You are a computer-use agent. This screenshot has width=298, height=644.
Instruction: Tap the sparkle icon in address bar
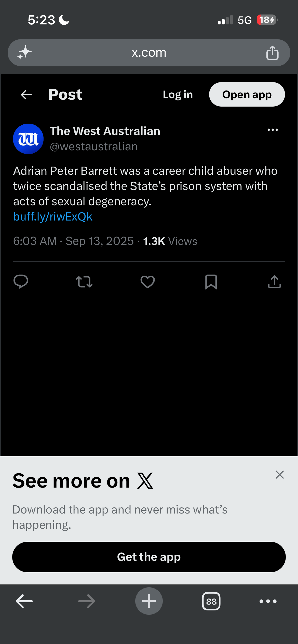click(x=24, y=53)
